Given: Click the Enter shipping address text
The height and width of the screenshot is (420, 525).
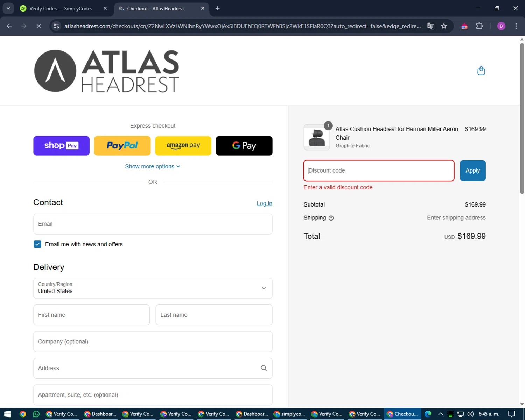Looking at the screenshot, I should [x=456, y=218].
